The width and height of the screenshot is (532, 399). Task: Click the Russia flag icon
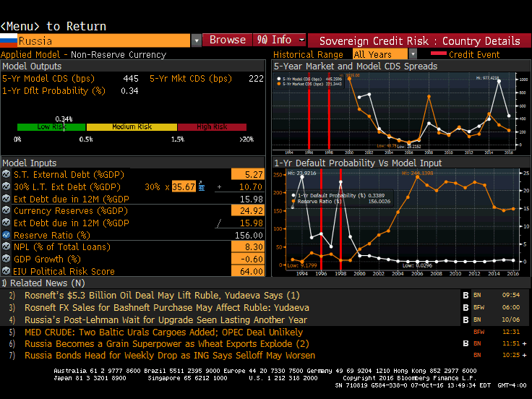pyautogui.click(x=9, y=40)
